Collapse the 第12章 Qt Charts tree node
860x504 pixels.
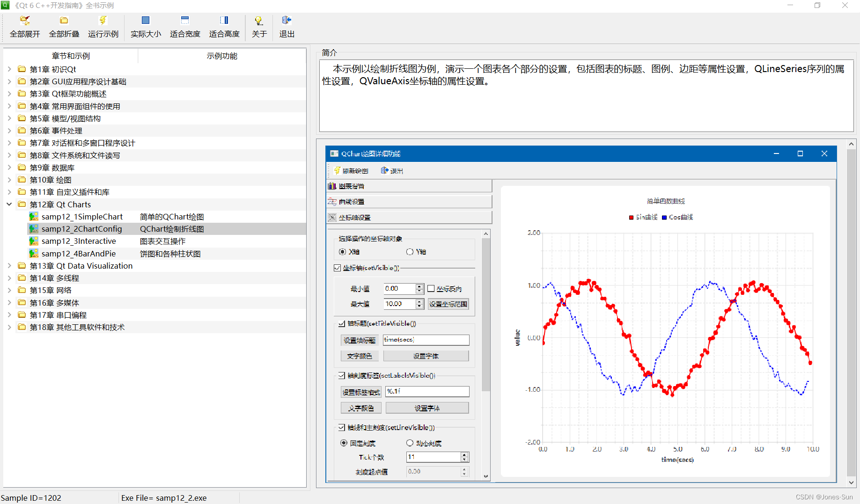9,204
